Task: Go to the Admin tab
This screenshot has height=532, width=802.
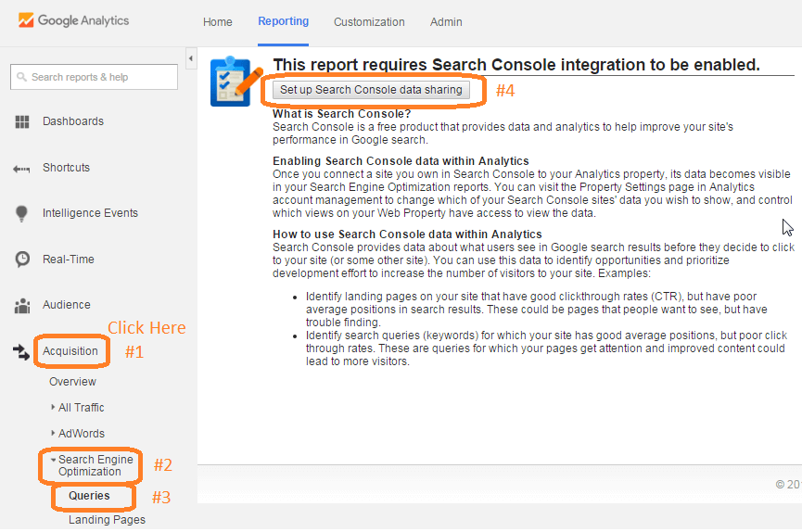Action: coord(446,22)
